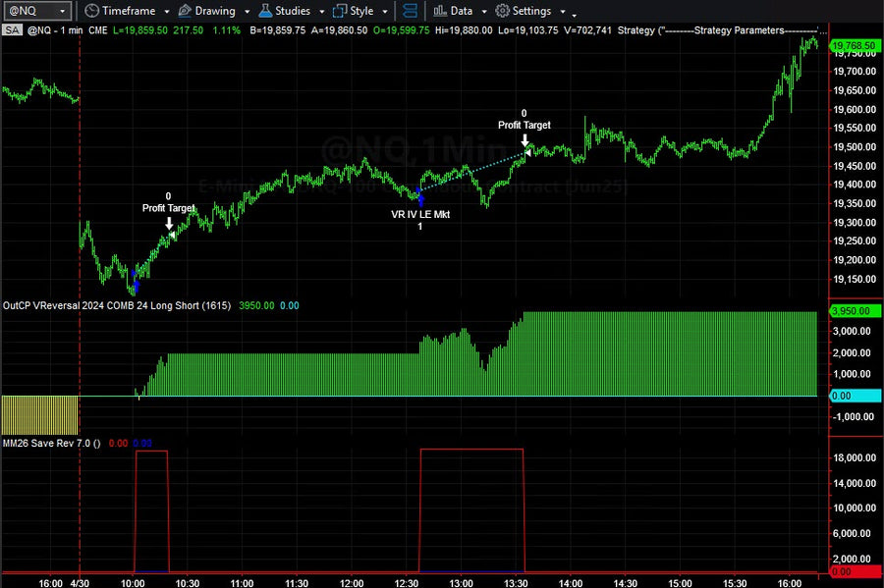Click the 10:00 time axis label

[x=133, y=583]
